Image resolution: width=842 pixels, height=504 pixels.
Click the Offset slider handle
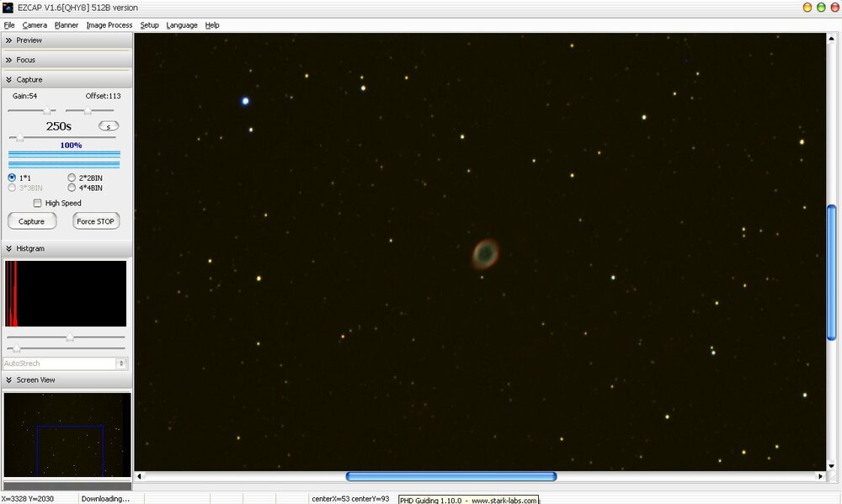click(x=87, y=110)
